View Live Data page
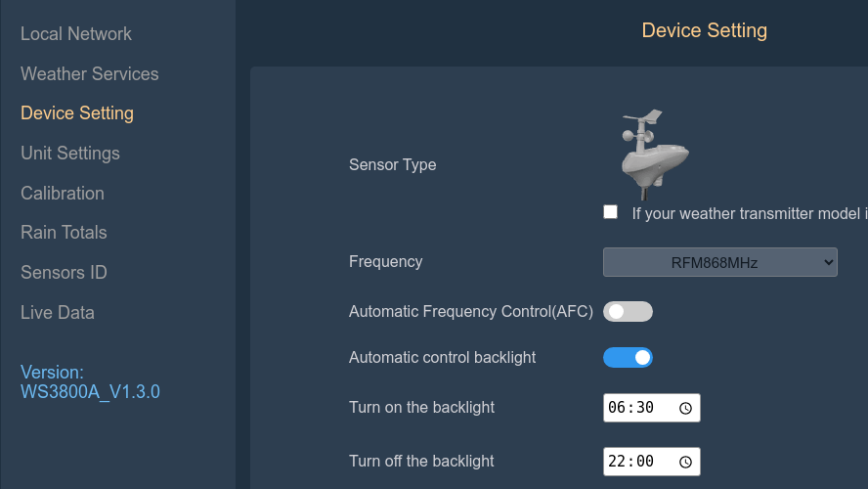The width and height of the screenshot is (868, 489). click(58, 313)
